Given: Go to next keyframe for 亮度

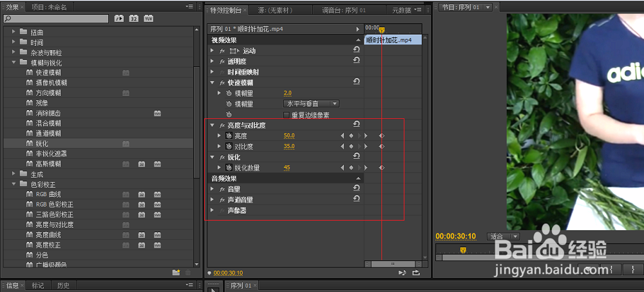Looking at the screenshot, I should (x=360, y=136).
